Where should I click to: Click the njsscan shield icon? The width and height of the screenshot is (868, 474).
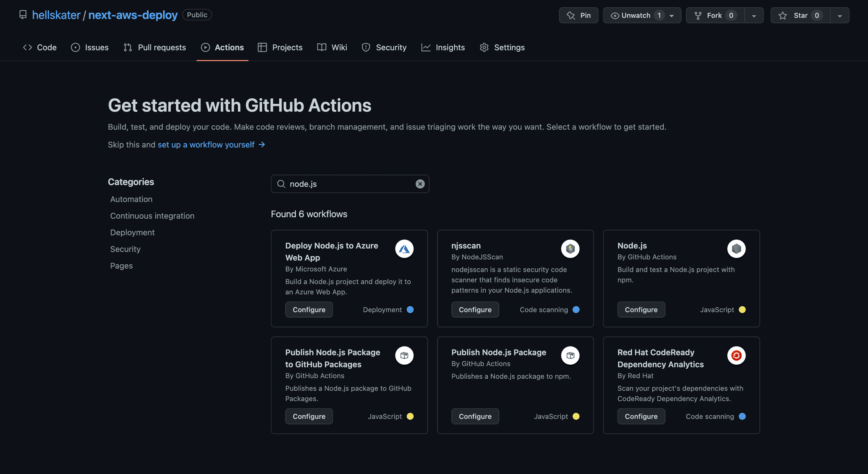[x=570, y=249]
